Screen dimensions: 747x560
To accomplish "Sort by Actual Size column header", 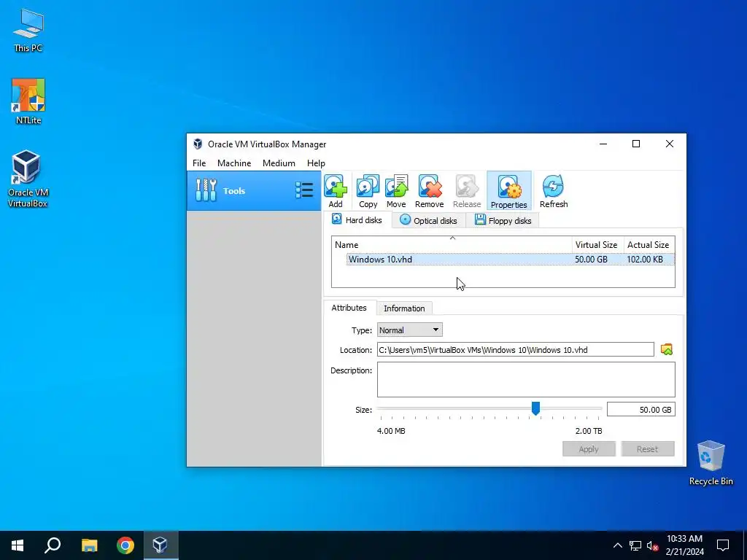I will (x=648, y=245).
